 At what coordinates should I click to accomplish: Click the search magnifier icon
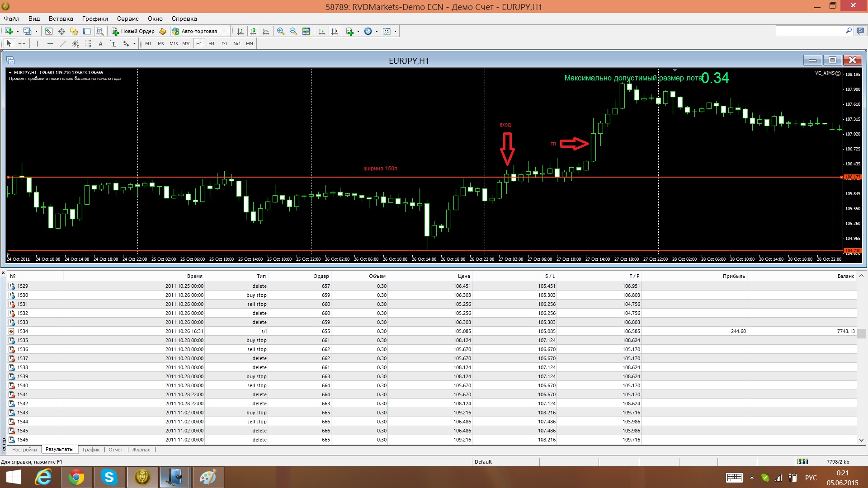(849, 31)
